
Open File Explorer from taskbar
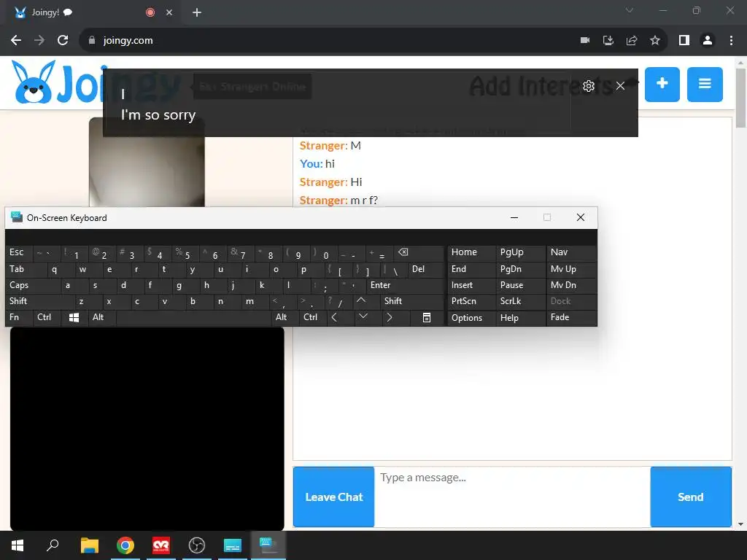90,545
